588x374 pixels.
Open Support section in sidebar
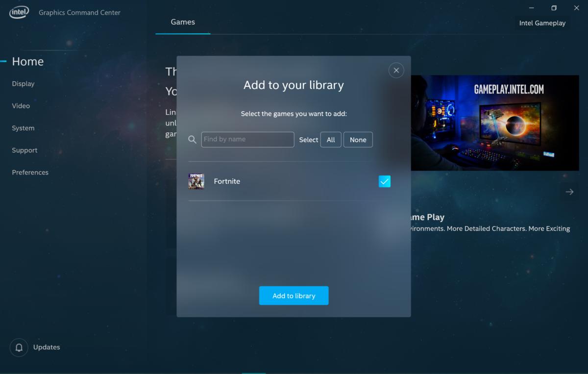pos(24,150)
